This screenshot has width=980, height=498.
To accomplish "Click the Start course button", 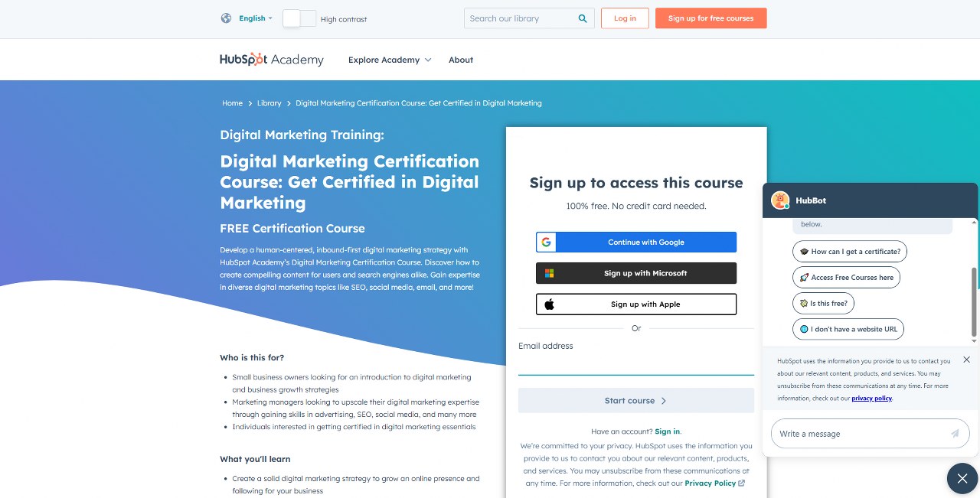I will [x=636, y=401].
